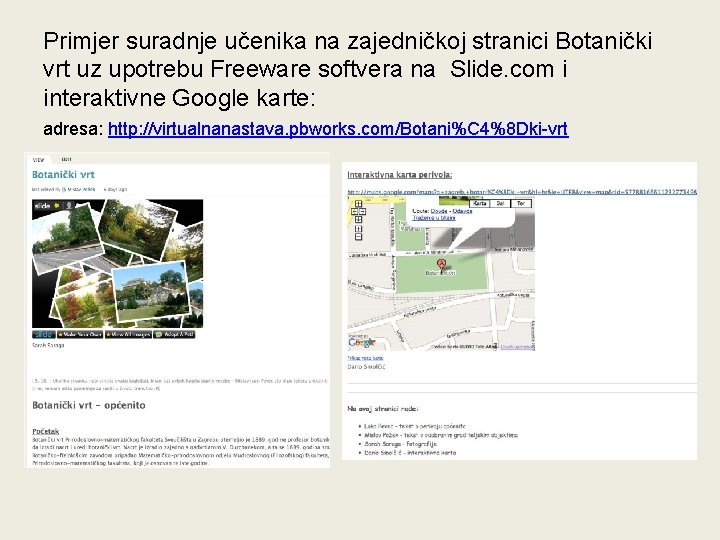
Task: Click the Make Your Own button
Action: (x=80, y=334)
